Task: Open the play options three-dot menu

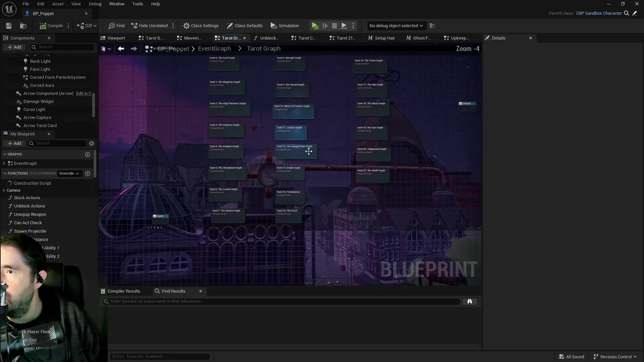Action: (x=353, y=26)
